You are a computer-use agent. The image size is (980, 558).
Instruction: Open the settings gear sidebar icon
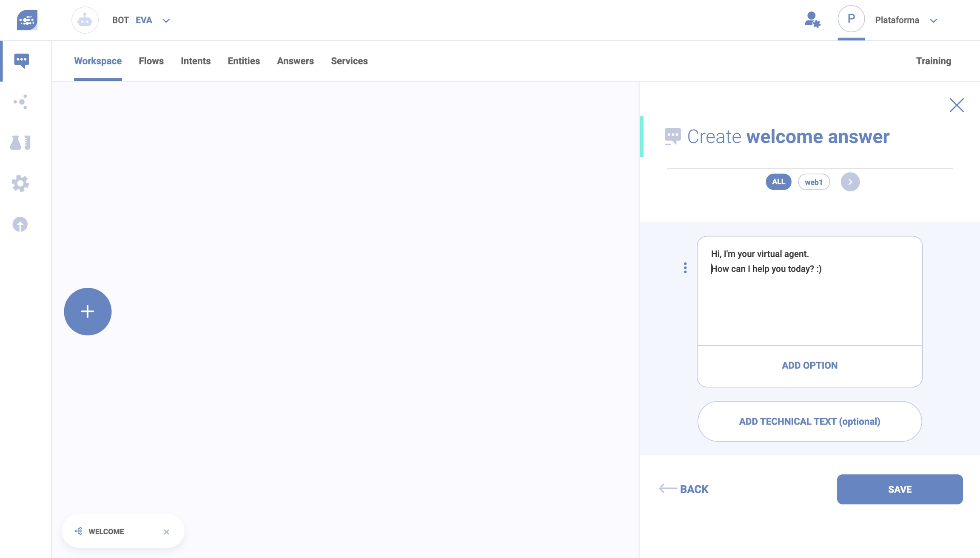pos(20,184)
